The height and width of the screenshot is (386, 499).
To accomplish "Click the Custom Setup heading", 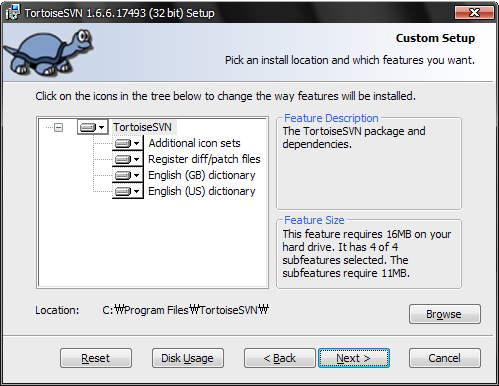I will [435, 38].
